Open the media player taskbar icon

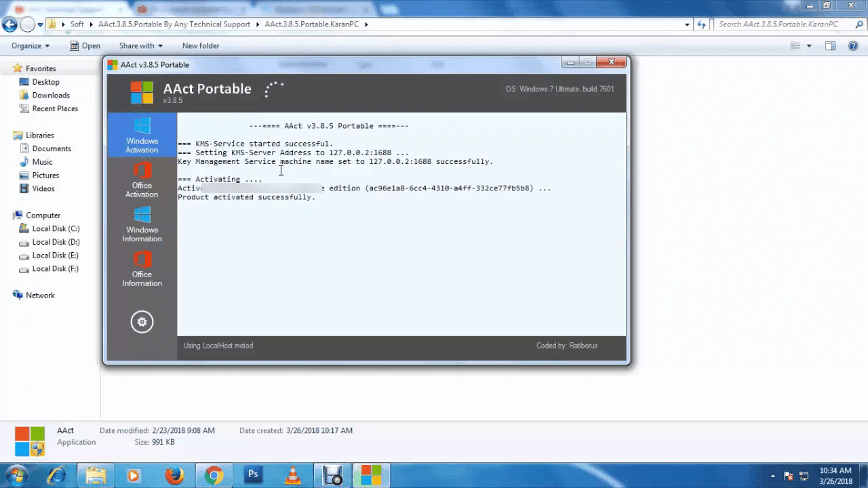(134, 476)
